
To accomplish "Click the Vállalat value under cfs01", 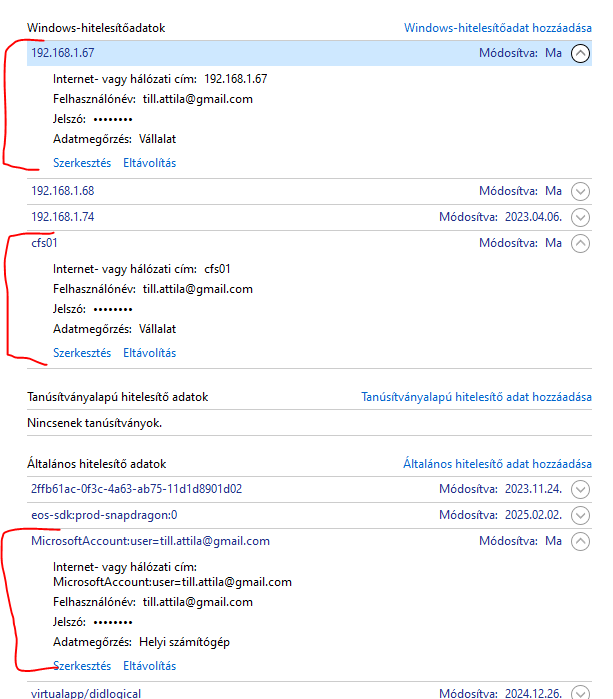I will pyautogui.click(x=157, y=329).
